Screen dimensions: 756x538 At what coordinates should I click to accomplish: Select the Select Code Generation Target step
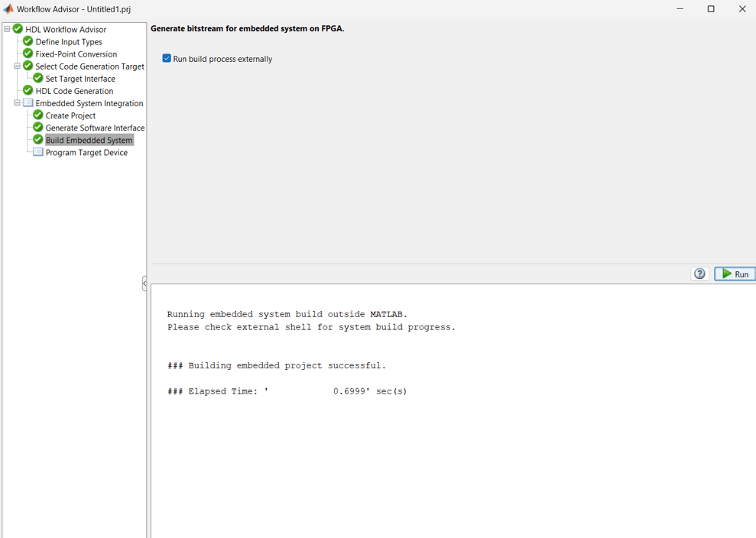90,66
